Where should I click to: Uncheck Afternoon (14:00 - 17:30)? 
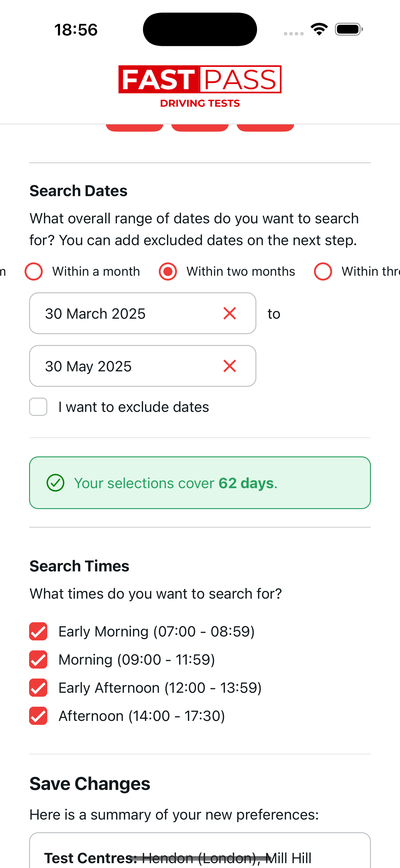coord(38,716)
